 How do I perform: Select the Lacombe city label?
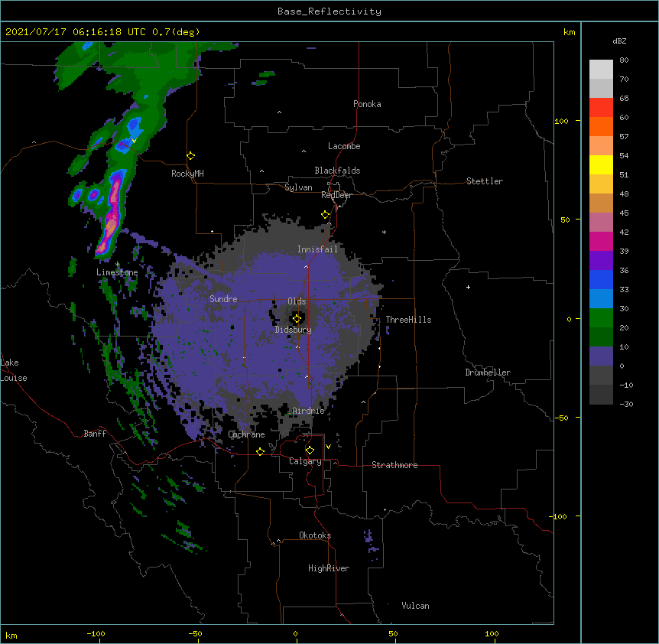[344, 146]
